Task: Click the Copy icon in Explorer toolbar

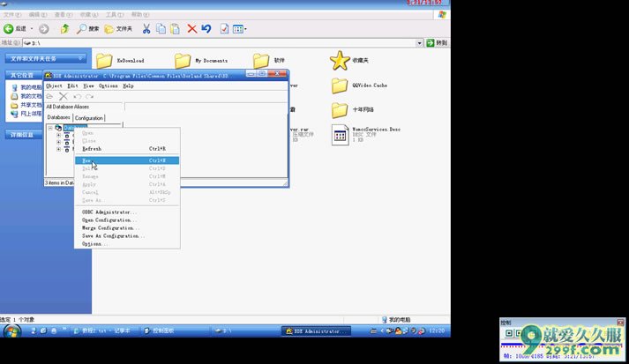Action: coord(161,28)
